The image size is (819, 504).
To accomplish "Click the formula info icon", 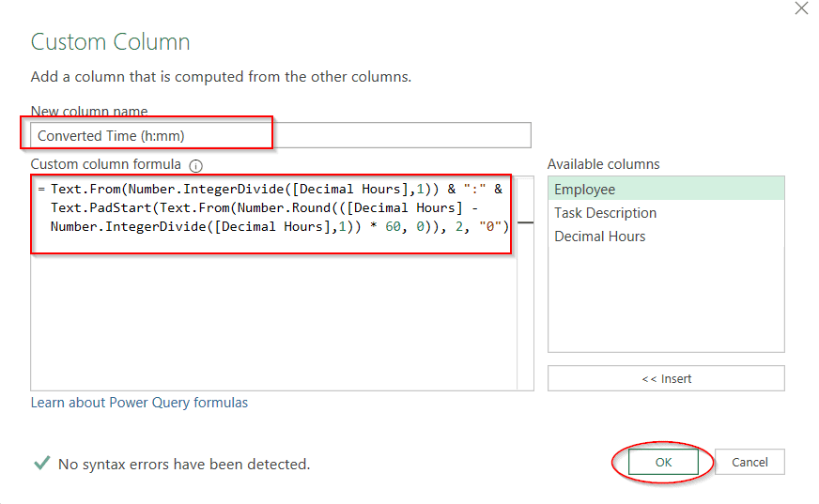I will [196, 166].
